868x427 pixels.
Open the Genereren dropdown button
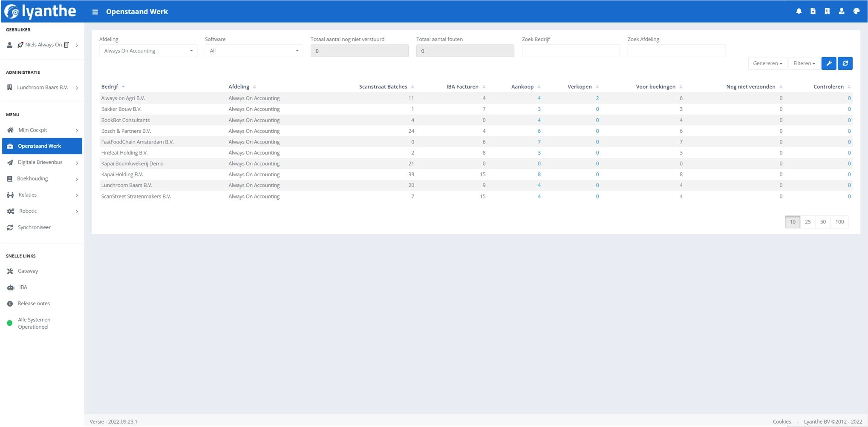coord(767,63)
